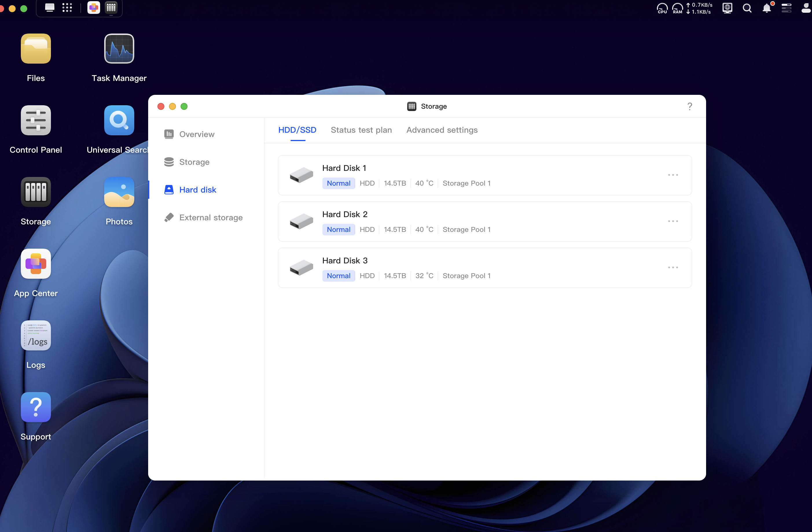The width and height of the screenshot is (812, 532).
Task: Open the task list panel icon
Action: click(x=787, y=8)
